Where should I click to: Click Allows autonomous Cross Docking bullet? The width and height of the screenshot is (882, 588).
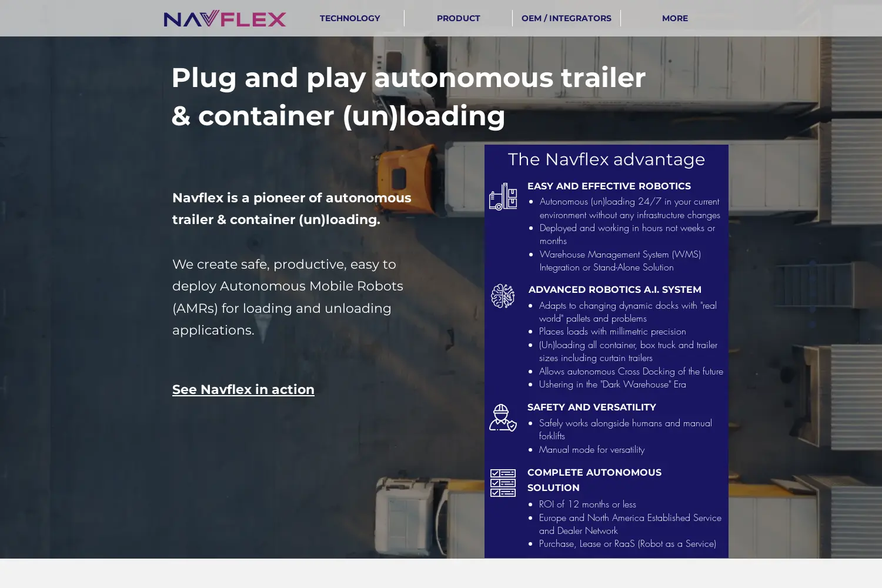(631, 371)
